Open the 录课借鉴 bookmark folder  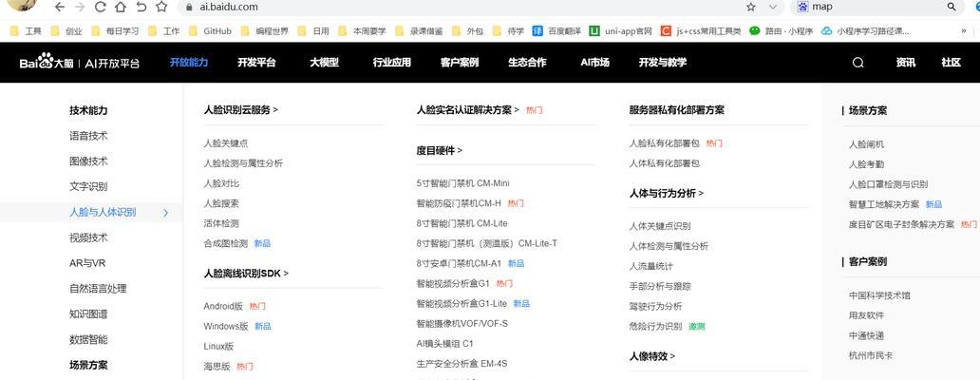pyautogui.click(x=419, y=30)
